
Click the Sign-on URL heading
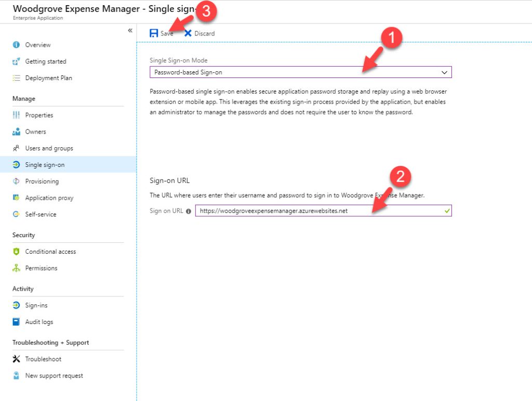(x=170, y=180)
